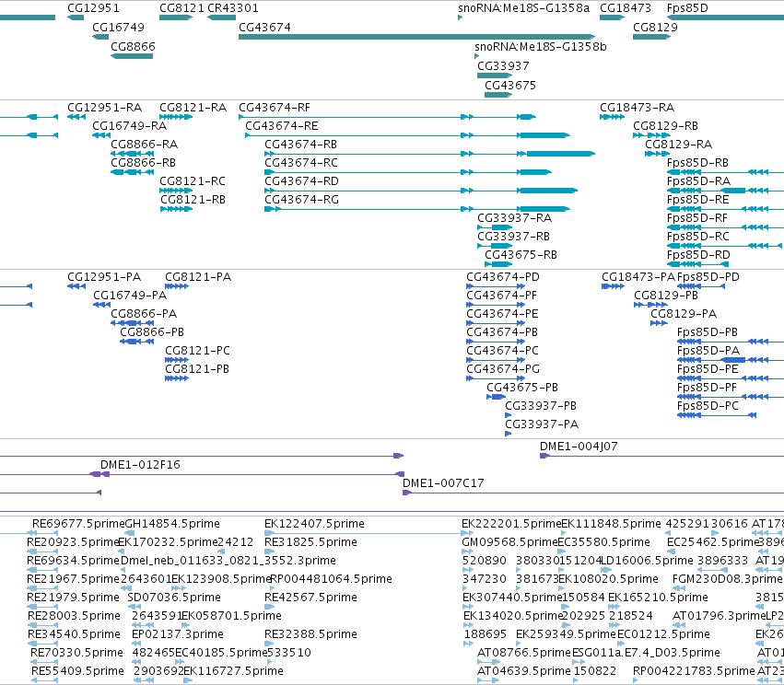Select protein CG8129-PA
The height and width of the screenshot is (685, 784).
[x=684, y=314]
